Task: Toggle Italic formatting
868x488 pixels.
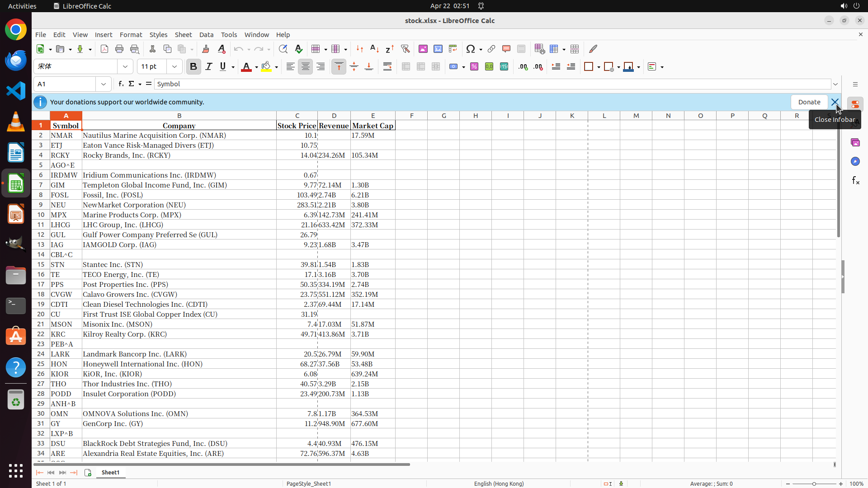Action: [x=208, y=67]
